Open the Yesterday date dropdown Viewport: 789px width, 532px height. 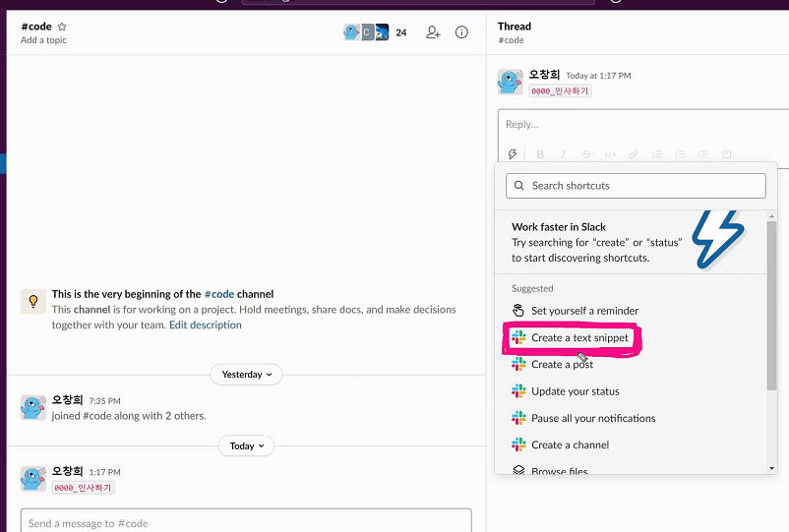[246, 375]
